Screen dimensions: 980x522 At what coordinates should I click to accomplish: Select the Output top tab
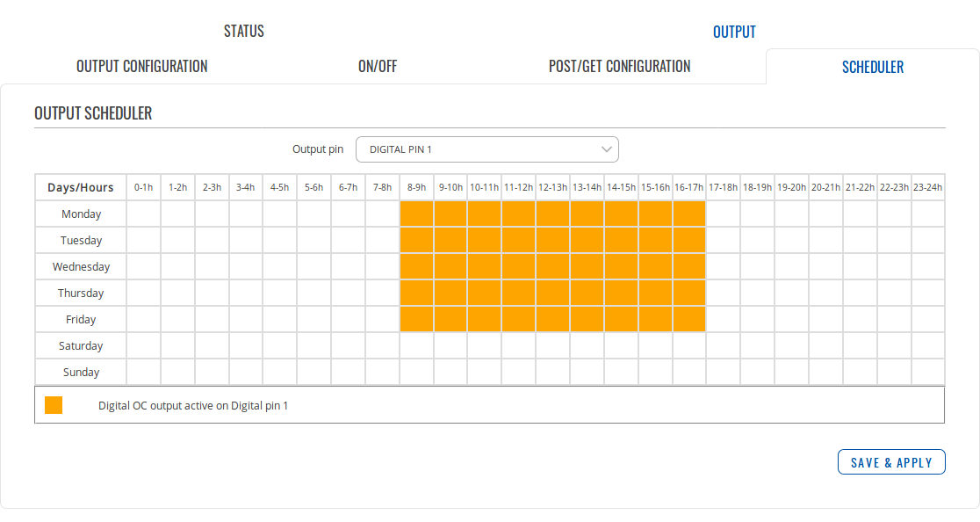pyautogui.click(x=734, y=32)
